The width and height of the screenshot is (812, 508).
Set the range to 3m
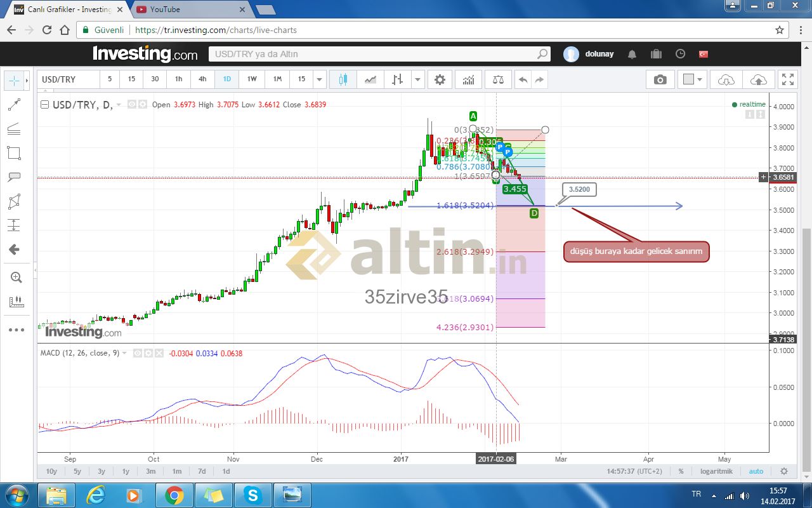[151, 471]
